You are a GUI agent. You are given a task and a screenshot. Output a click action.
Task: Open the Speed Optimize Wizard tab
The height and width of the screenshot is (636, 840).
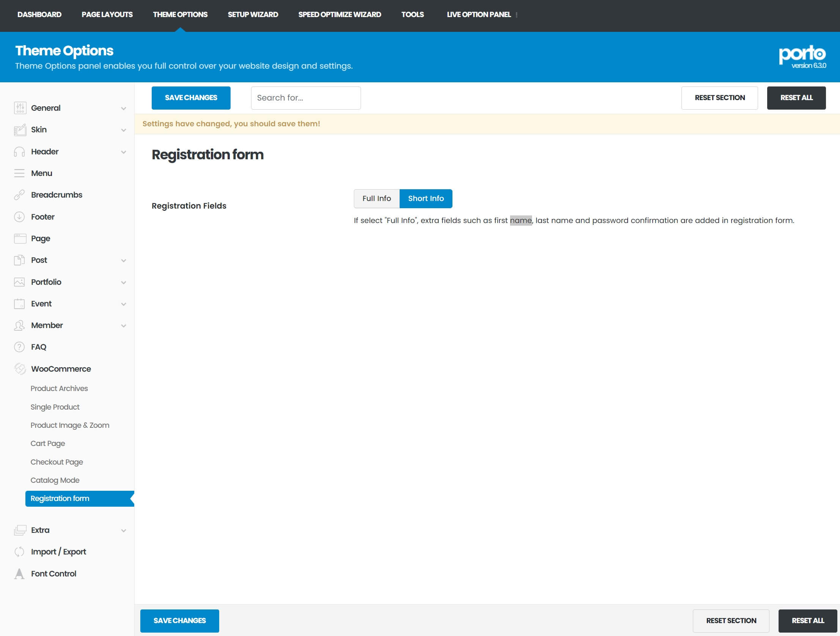339,14
